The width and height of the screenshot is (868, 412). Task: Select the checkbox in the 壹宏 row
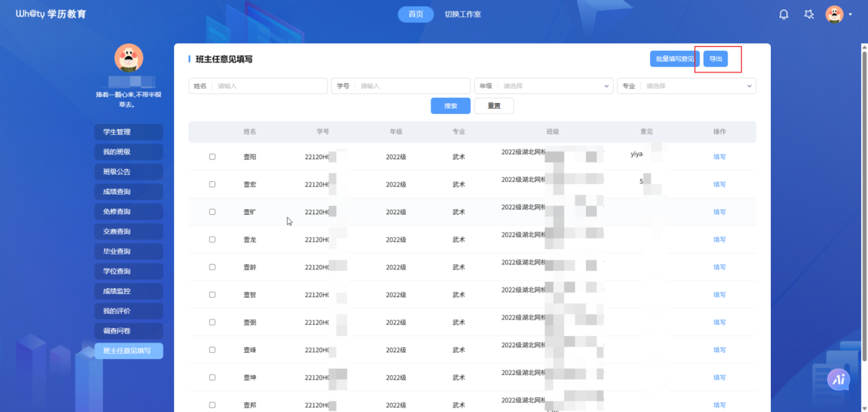(212, 184)
